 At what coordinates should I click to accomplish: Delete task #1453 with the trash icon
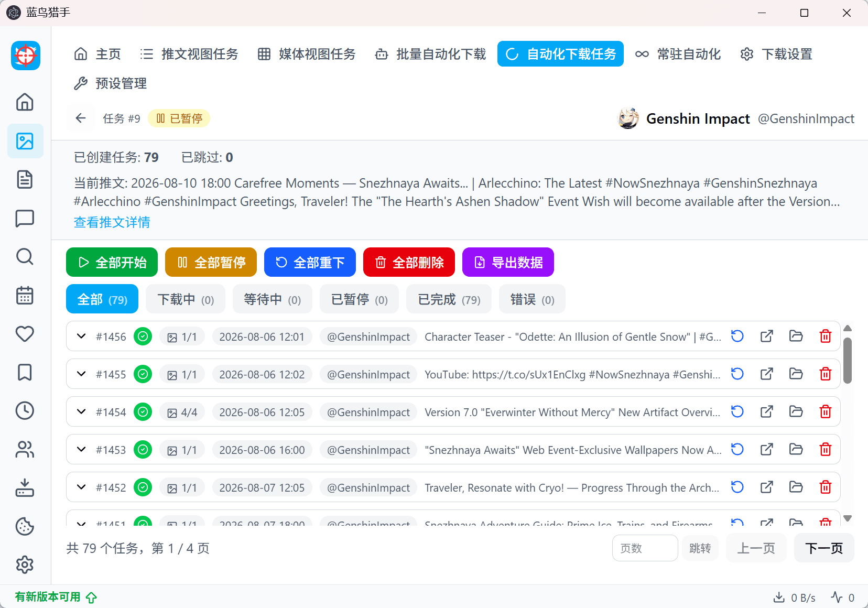click(x=826, y=449)
